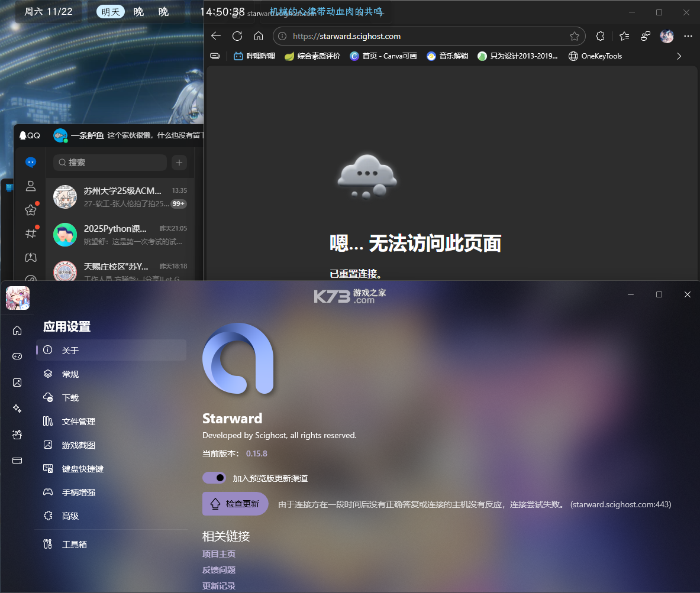
Task: Open QQ channels hash icon
Action: click(x=31, y=234)
